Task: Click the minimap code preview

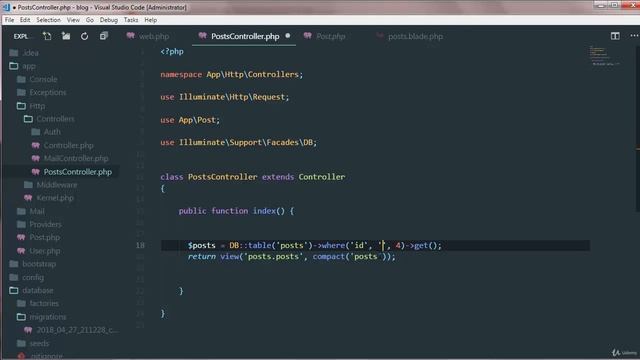Action: [604, 56]
